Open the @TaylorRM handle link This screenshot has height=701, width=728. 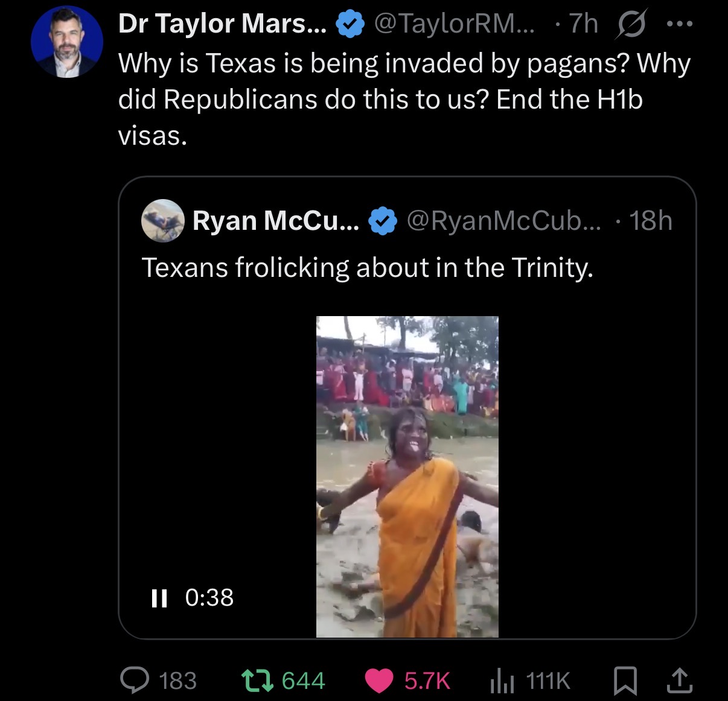pos(454,24)
